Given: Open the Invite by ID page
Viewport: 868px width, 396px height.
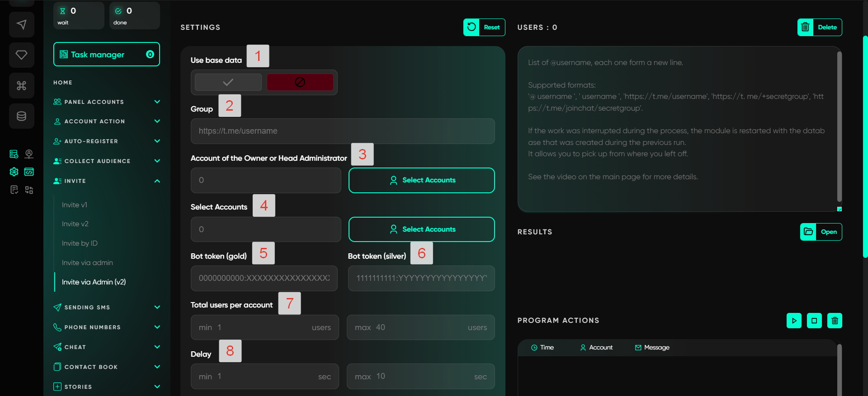Looking at the screenshot, I should click(x=80, y=243).
